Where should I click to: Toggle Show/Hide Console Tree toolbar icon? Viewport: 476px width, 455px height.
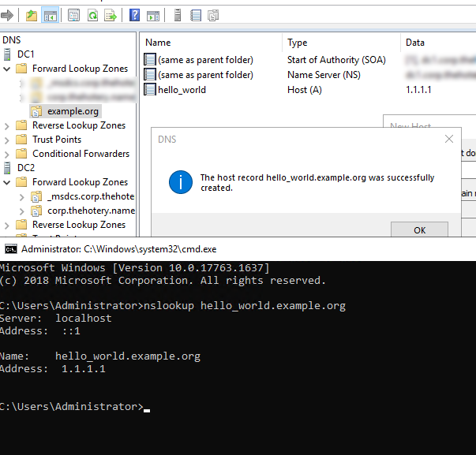pos(50,15)
